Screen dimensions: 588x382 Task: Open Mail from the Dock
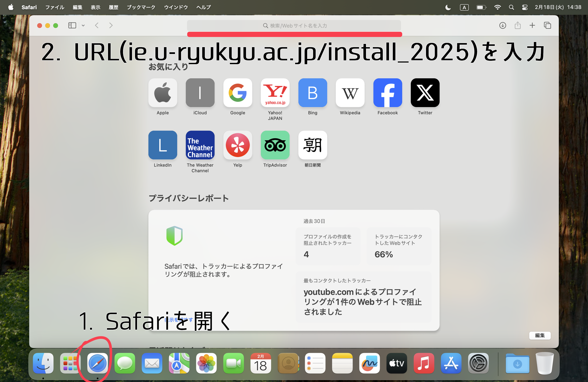[152, 363]
